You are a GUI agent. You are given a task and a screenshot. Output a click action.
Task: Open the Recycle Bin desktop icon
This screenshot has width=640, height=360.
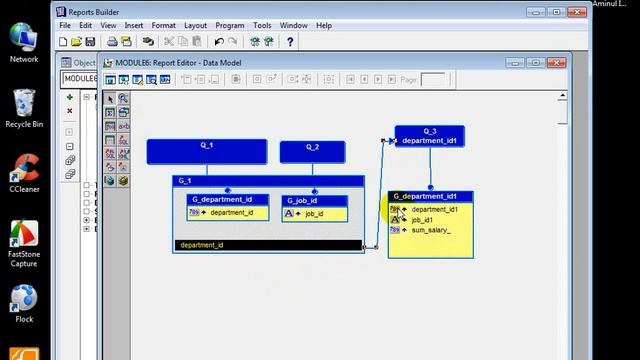click(24, 108)
